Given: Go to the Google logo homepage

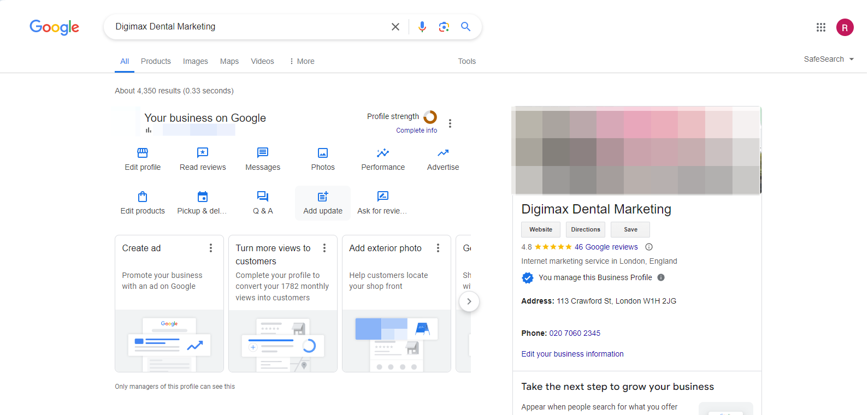Looking at the screenshot, I should (x=55, y=27).
